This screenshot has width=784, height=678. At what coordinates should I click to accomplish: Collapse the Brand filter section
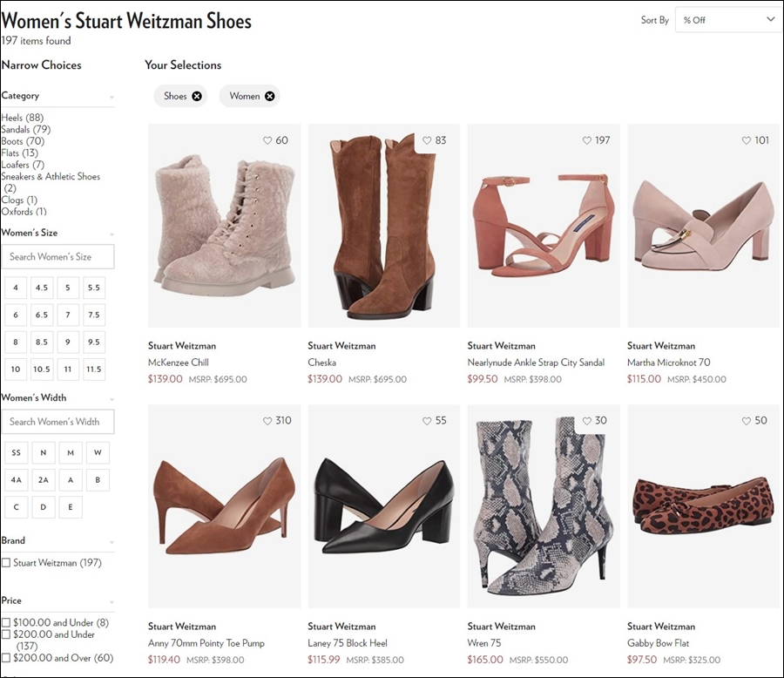click(x=112, y=542)
